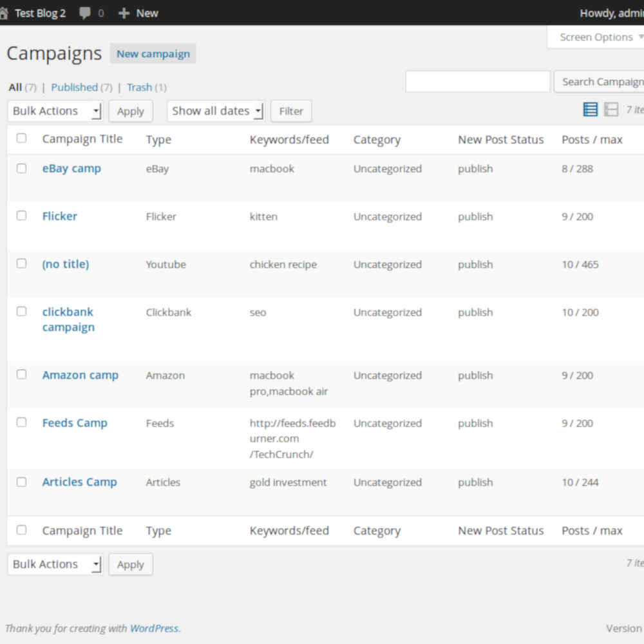Switch to list view mode icon
This screenshot has height=644, width=644.
click(x=590, y=109)
